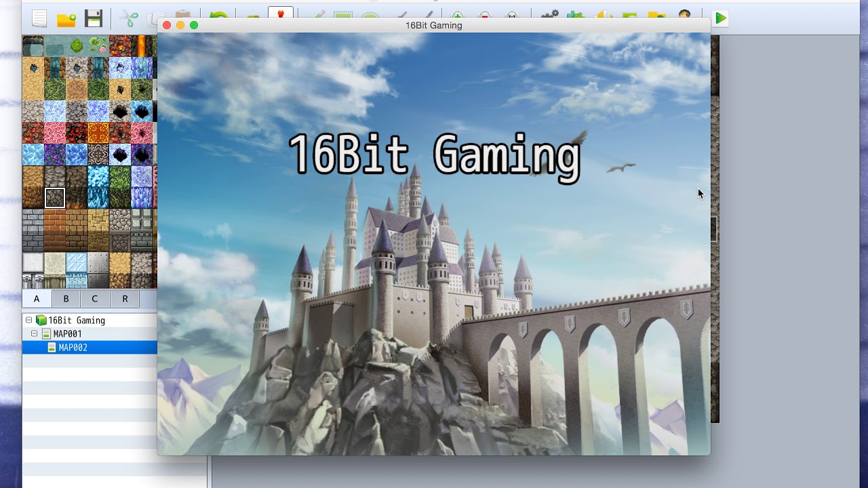Start playtest with the green play icon
The width and height of the screenshot is (868, 488).
721,18
